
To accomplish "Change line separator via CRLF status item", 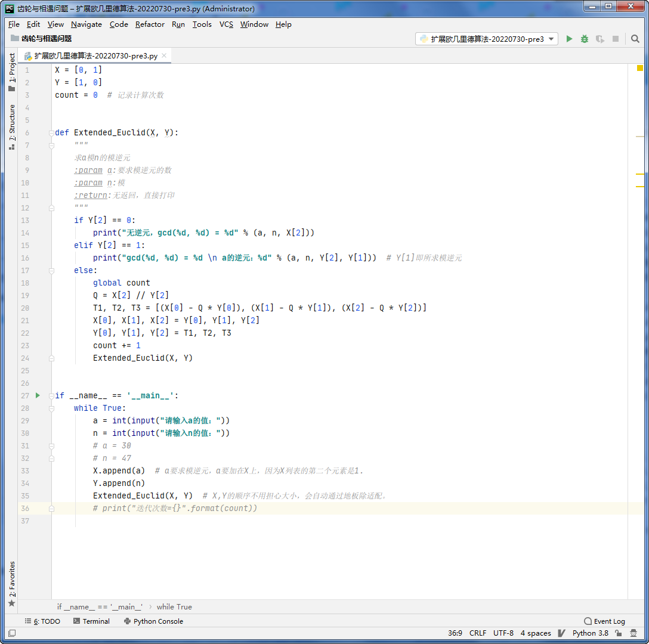I will pyautogui.click(x=478, y=633).
